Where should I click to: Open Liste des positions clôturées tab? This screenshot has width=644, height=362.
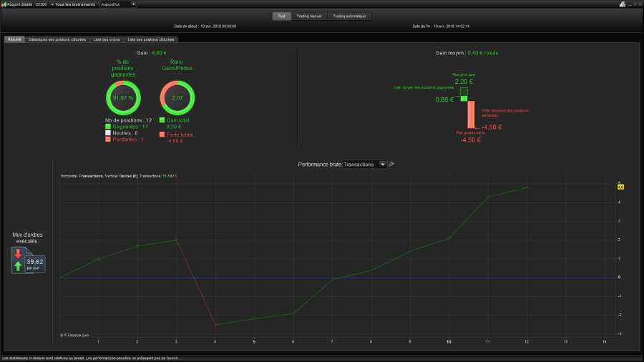click(151, 39)
